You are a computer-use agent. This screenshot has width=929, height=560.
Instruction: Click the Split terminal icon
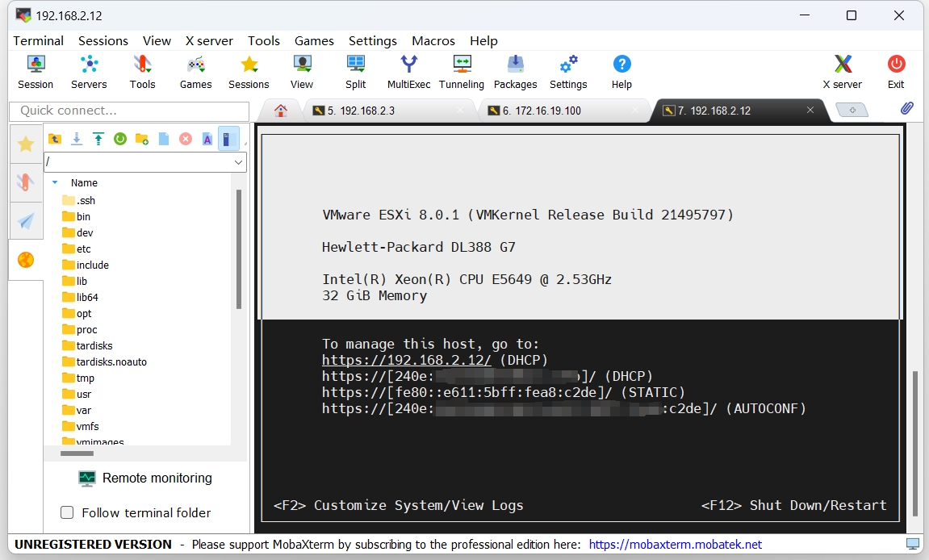[x=355, y=71]
